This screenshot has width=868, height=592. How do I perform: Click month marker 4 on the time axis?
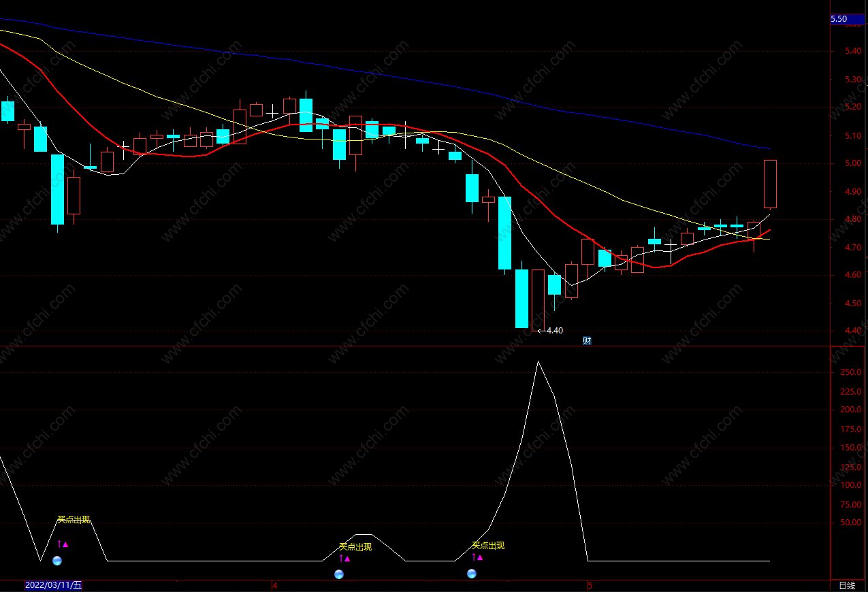tap(274, 585)
